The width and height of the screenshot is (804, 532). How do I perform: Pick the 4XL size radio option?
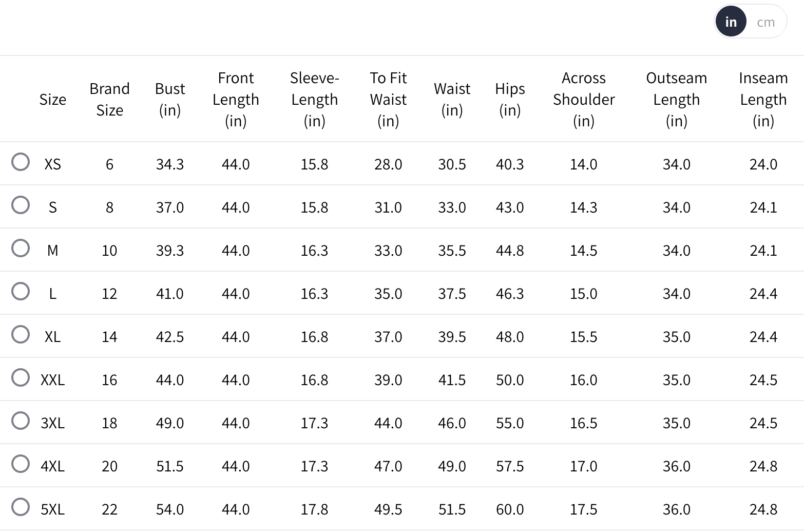click(x=21, y=464)
